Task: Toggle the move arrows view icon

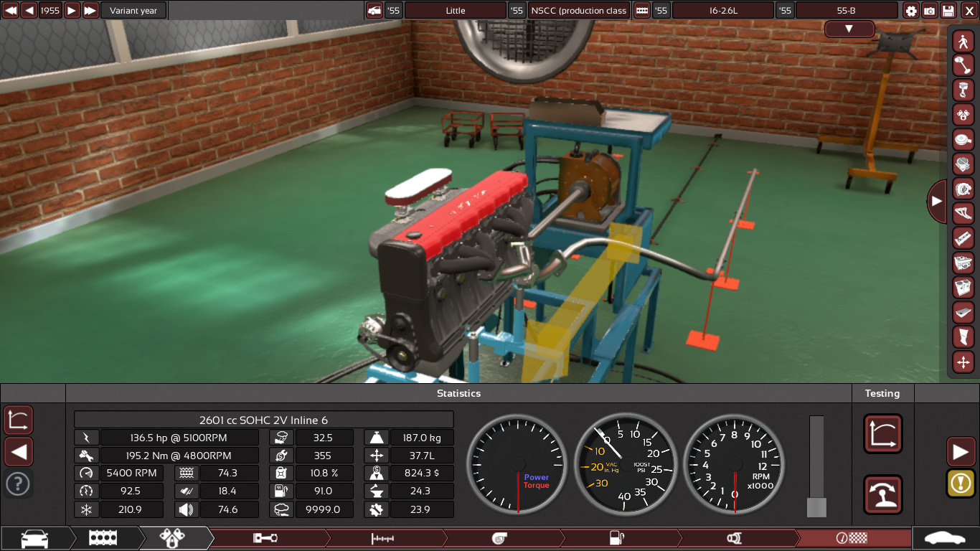Action: point(963,362)
